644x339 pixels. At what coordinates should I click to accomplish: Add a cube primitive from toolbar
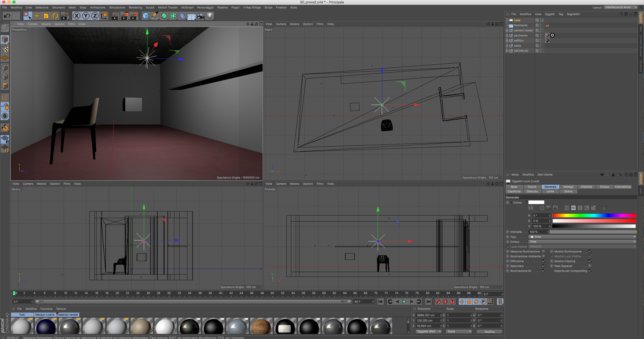(x=146, y=16)
